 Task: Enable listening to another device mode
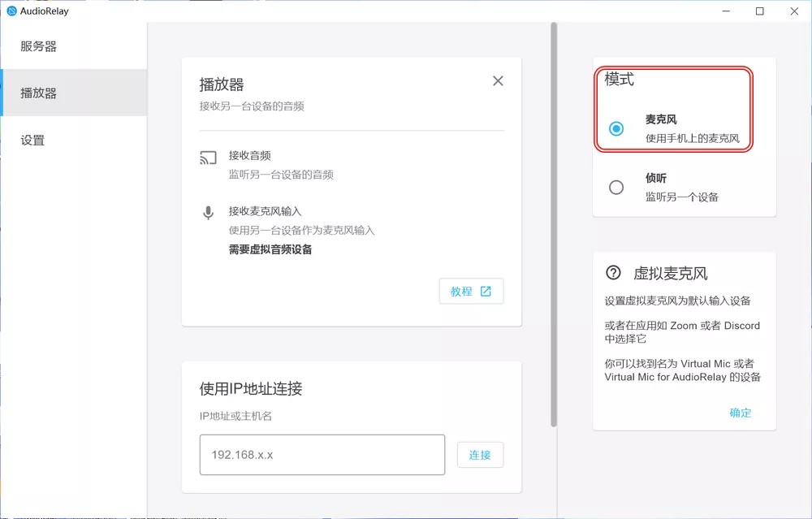615,187
